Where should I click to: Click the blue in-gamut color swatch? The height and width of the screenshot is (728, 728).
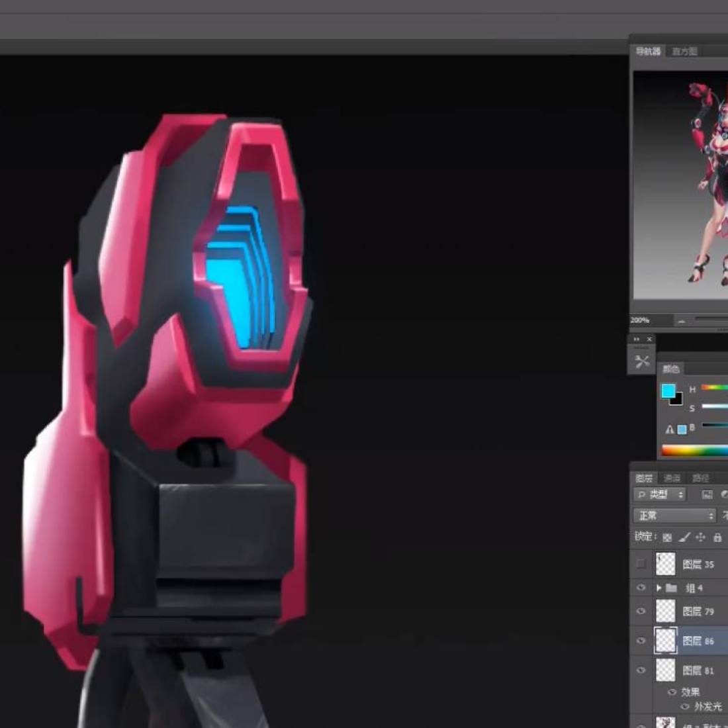(682, 430)
